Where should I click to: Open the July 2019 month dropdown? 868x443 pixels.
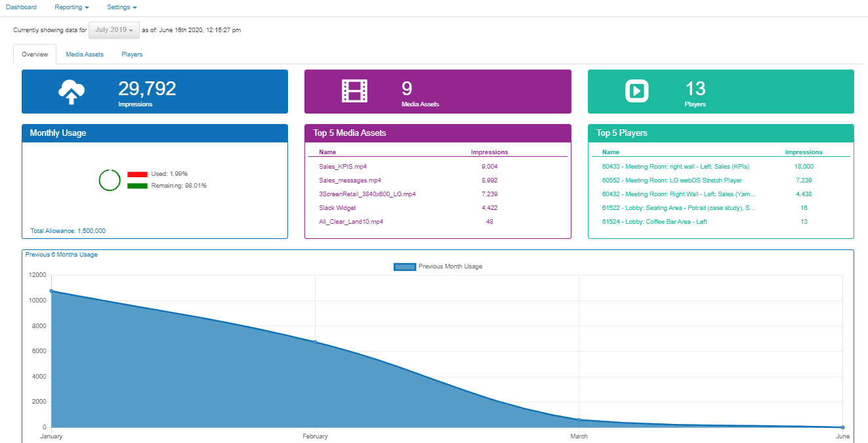point(114,30)
